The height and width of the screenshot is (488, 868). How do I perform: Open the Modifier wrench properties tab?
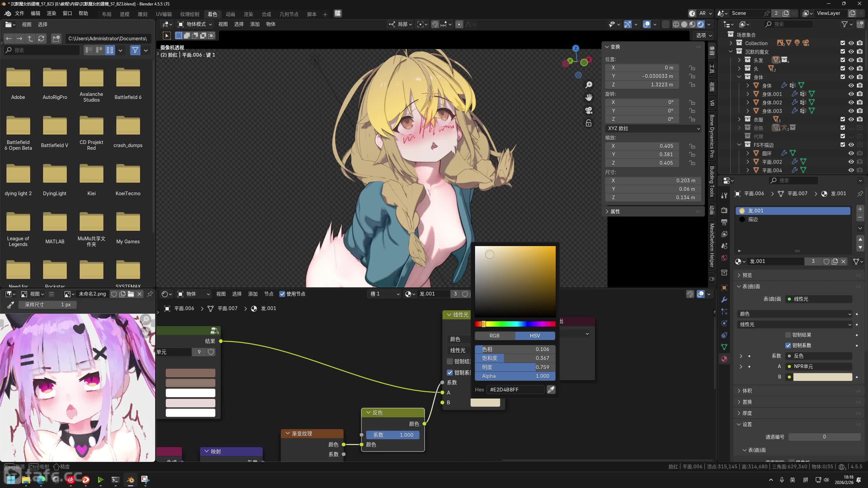(724, 300)
